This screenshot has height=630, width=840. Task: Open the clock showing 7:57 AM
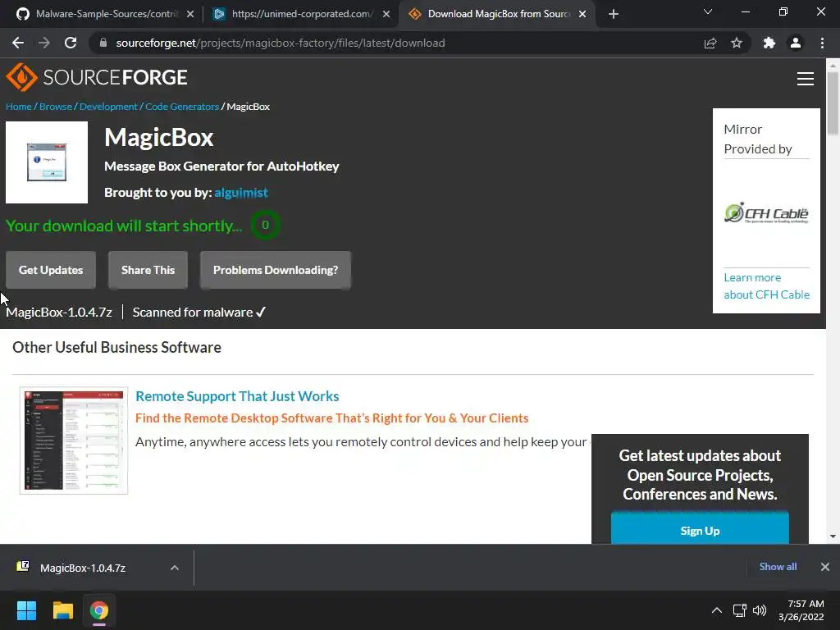[x=801, y=610]
